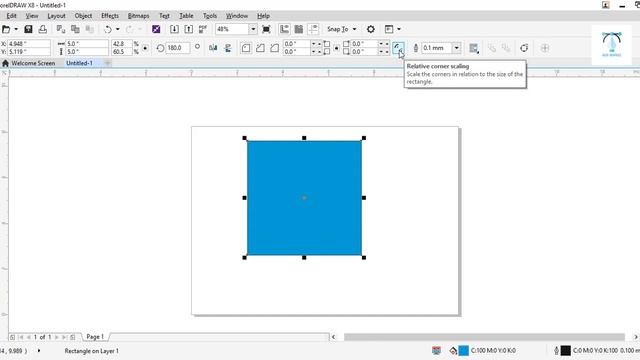Select the Scalloped corner option
This screenshot has width=640, height=360.
point(260,48)
